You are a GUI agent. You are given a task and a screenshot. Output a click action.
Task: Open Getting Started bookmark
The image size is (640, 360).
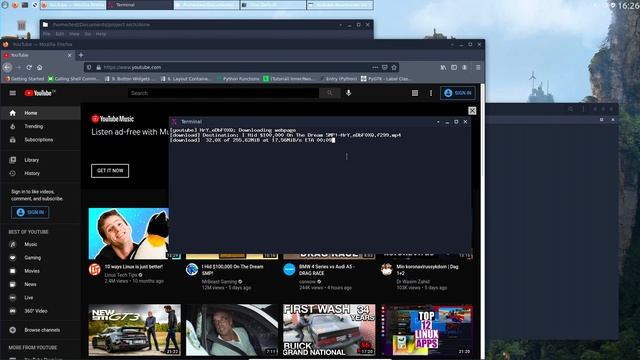pyautogui.click(x=24, y=79)
